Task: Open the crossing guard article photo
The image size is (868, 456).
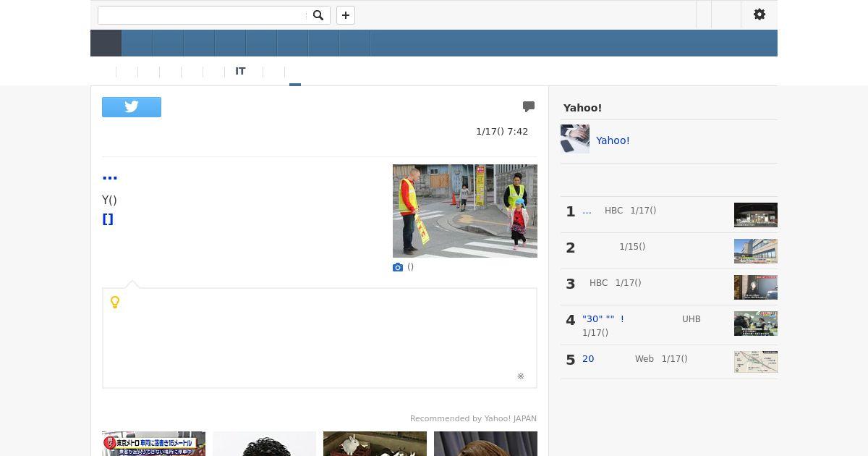Action: coord(465,211)
